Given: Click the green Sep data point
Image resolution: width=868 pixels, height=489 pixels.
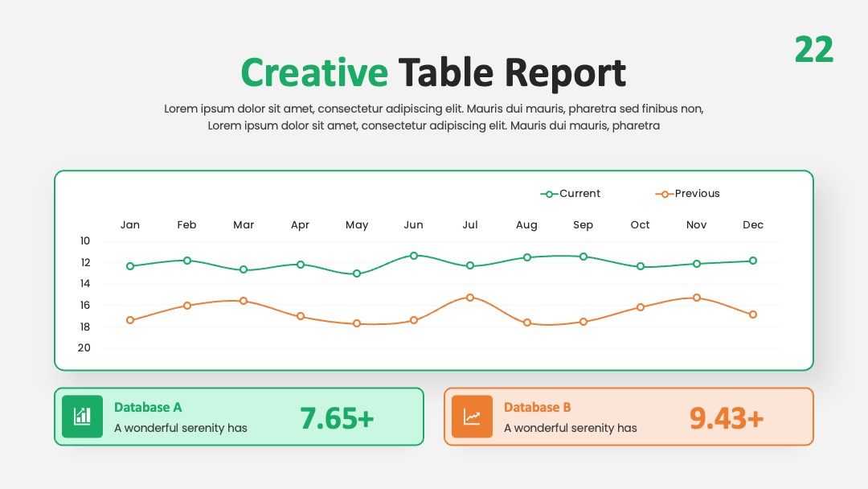Looking at the screenshot, I should pyautogui.click(x=583, y=257).
